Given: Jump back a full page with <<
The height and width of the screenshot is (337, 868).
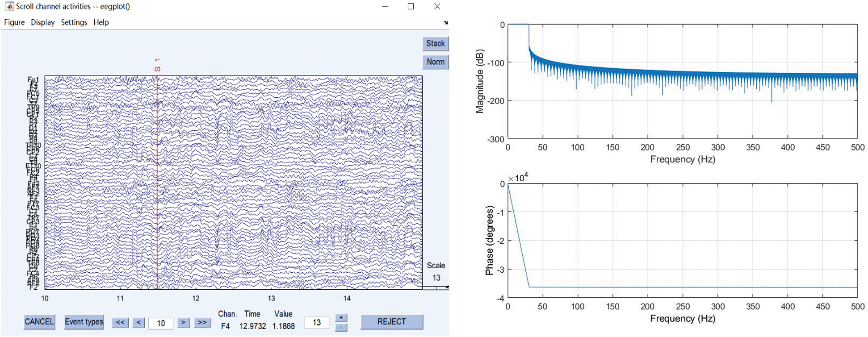Looking at the screenshot, I should coord(120,322).
